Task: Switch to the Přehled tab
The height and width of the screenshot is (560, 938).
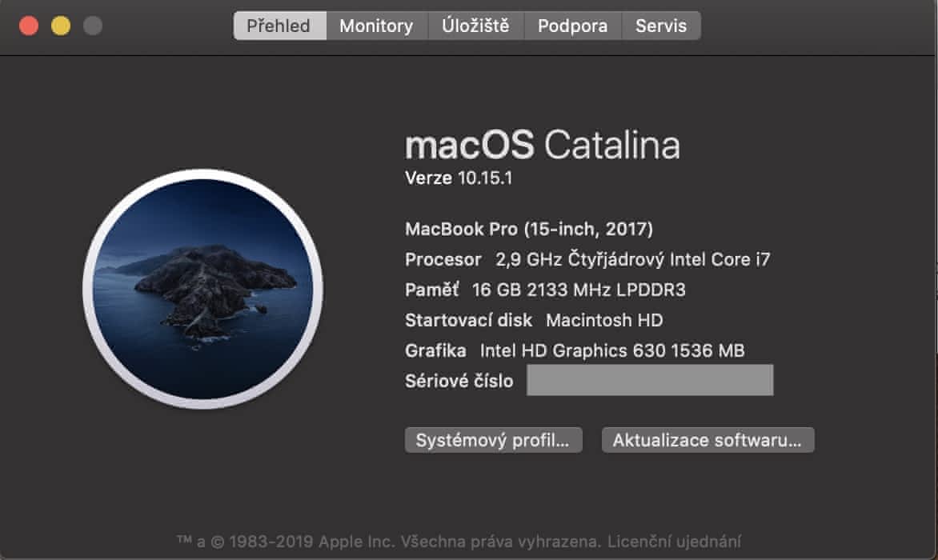Action: click(x=279, y=26)
